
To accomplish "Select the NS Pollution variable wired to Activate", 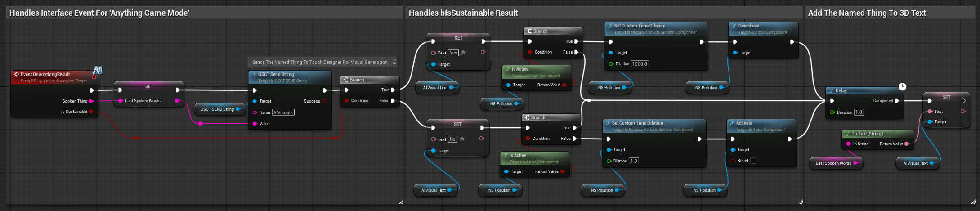I will 705,190.
